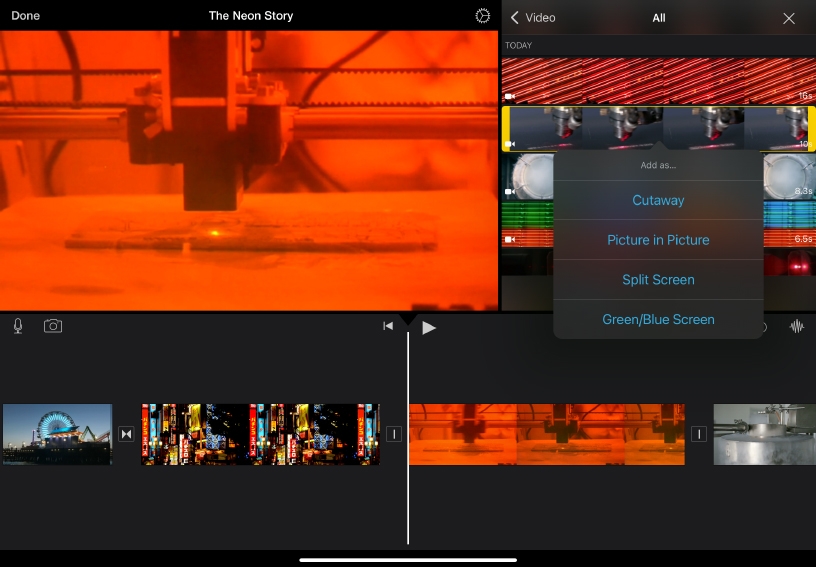Pick Split Screen from the popup
816x567 pixels.
[x=658, y=280]
